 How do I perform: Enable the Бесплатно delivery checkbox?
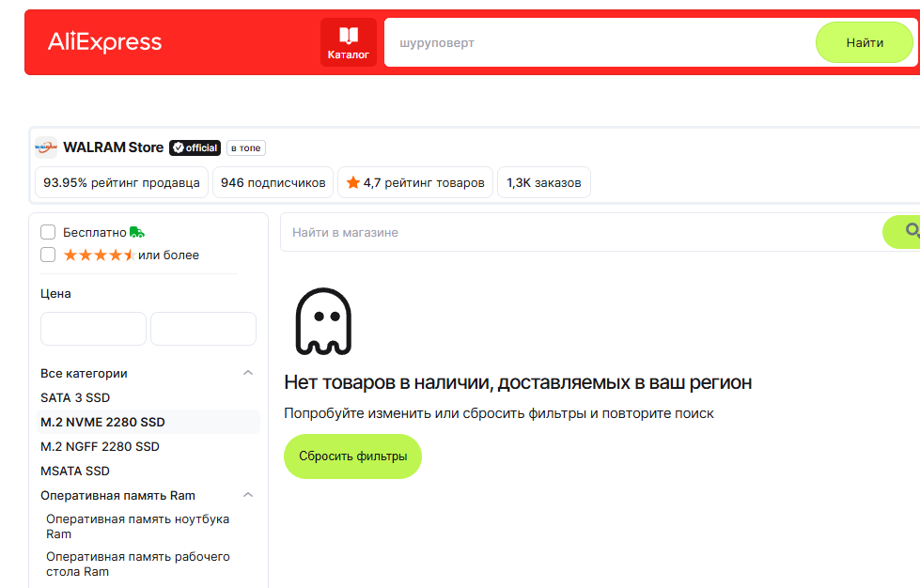[48, 232]
